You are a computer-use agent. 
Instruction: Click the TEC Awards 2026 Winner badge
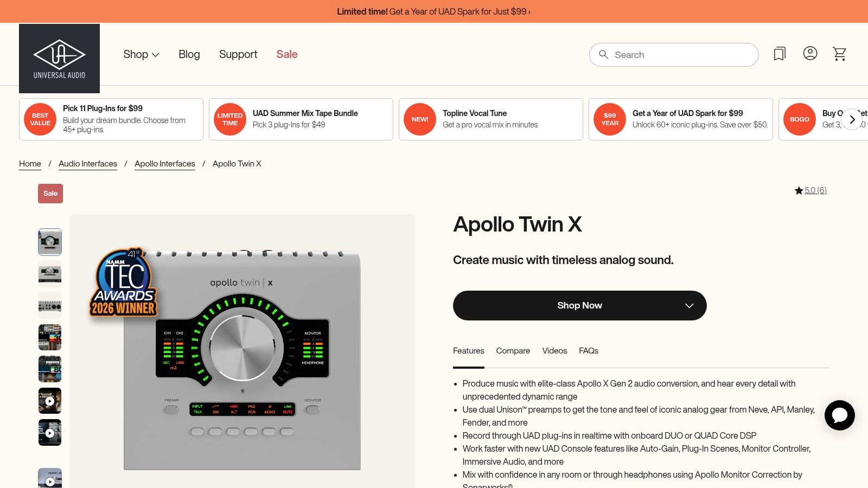tap(124, 282)
